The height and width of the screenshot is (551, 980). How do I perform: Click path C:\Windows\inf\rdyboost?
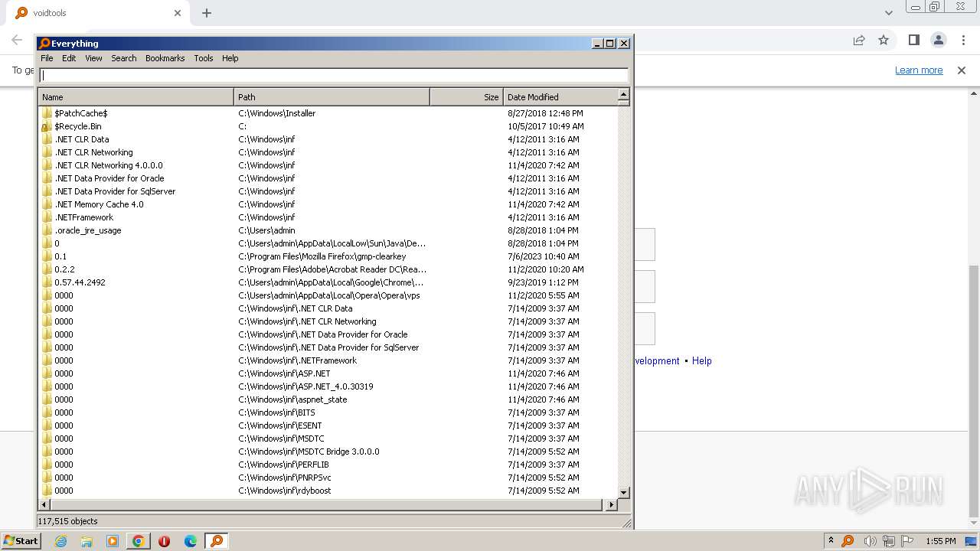point(284,491)
